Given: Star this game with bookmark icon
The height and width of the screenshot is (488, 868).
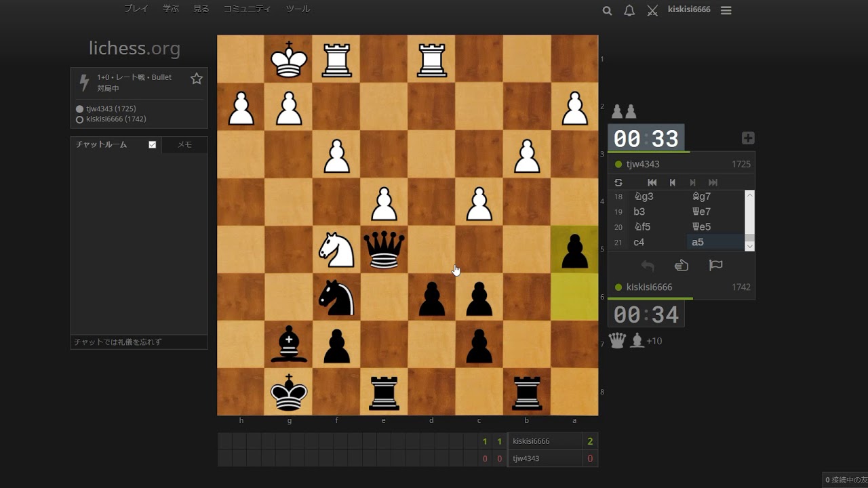Looking at the screenshot, I should (197, 79).
